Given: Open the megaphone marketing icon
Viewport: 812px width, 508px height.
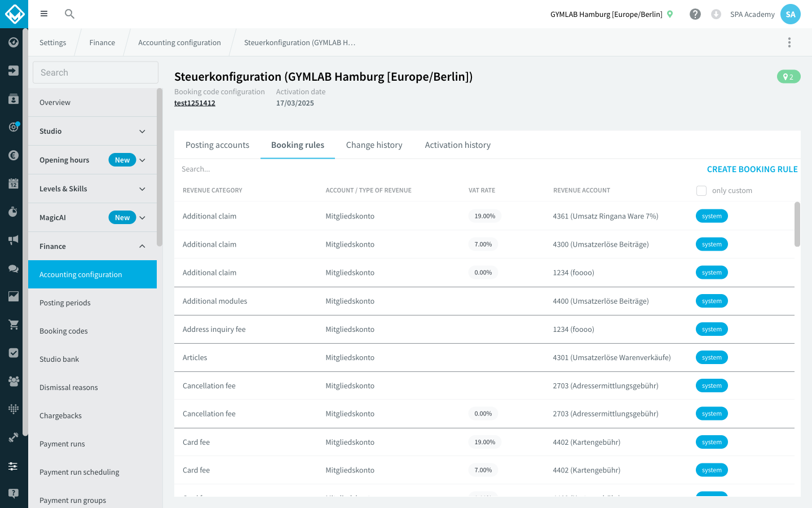Looking at the screenshot, I should (14, 240).
